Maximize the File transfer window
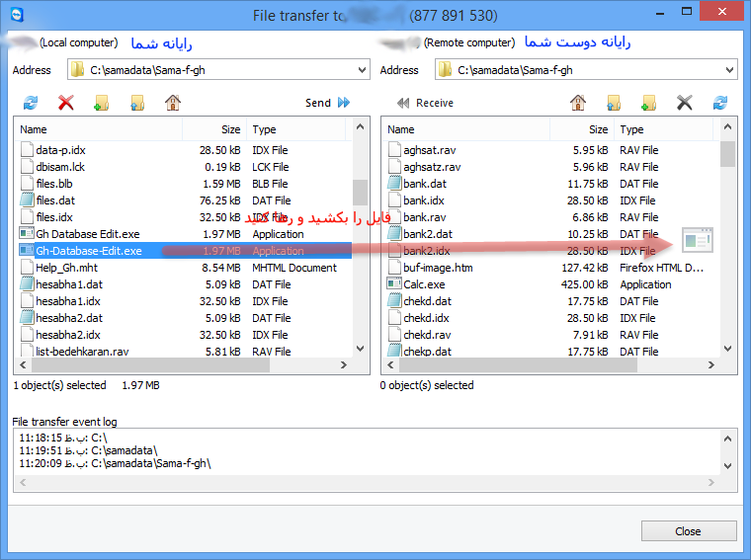 pyautogui.click(x=687, y=12)
